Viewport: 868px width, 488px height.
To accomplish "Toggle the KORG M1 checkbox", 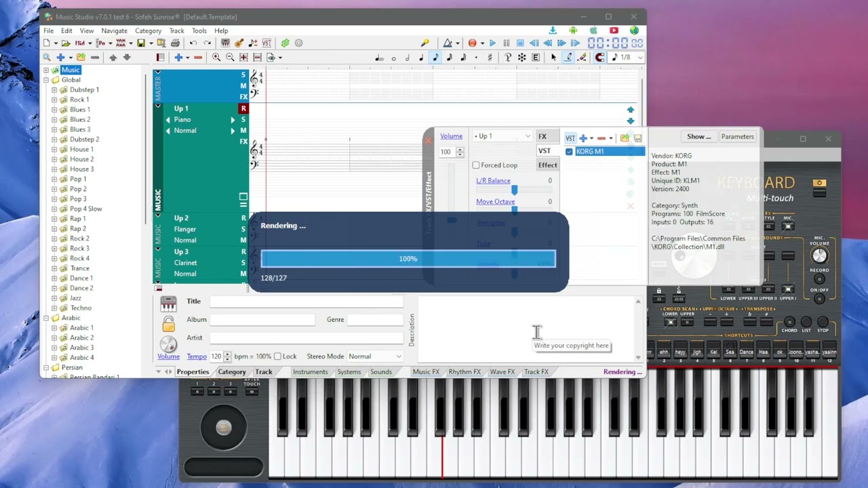I will point(569,152).
